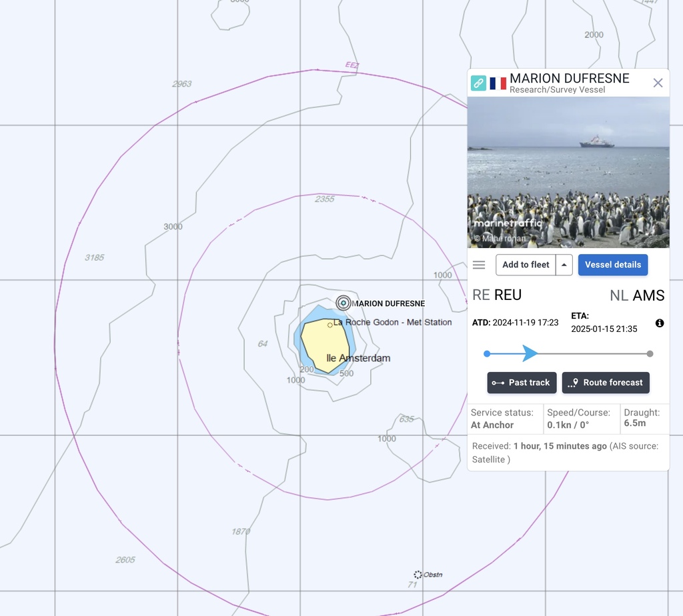683x616 pixels.
Task: Click the MARION DUFRESNE title in panel
Action: pyautogui.click(x=570, y=79)
